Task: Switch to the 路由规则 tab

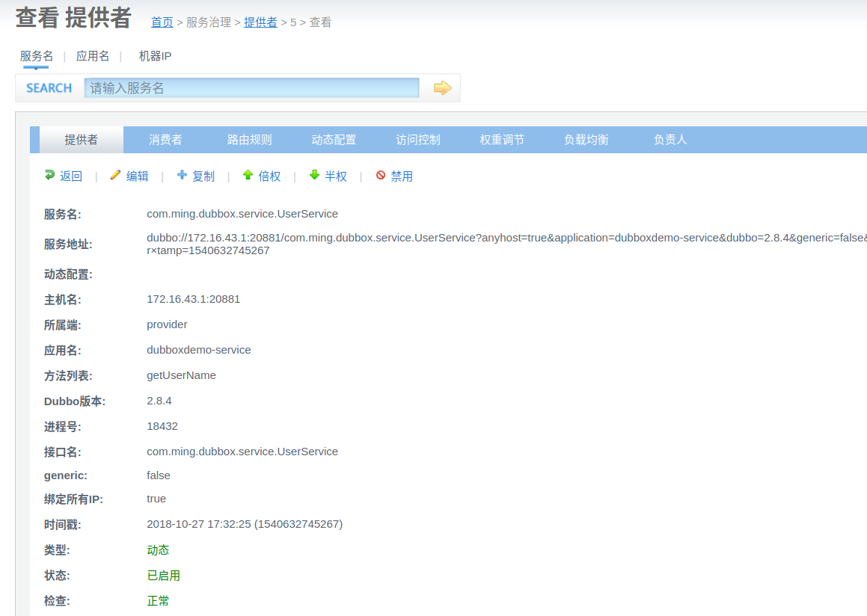Action: (249, 140)
